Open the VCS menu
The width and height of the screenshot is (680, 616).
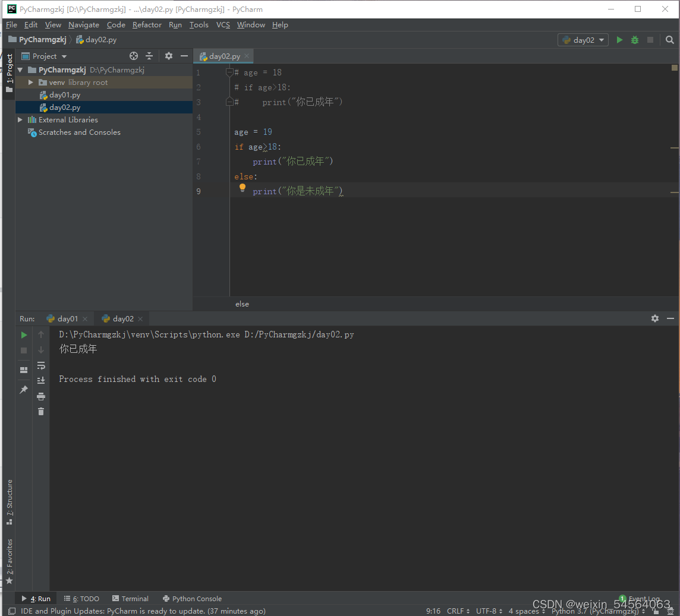[223, 25]
